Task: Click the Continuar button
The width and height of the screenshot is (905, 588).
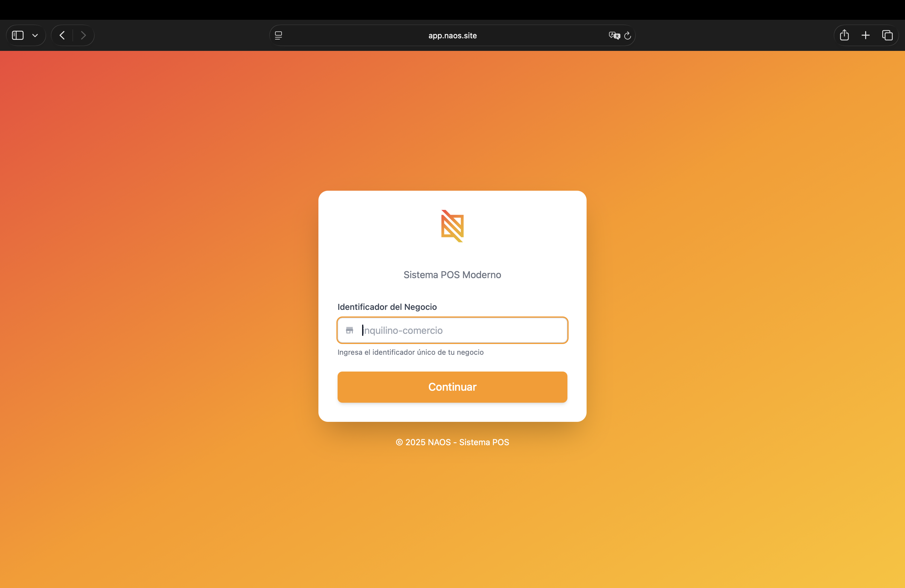Action: tap(452, 387)
